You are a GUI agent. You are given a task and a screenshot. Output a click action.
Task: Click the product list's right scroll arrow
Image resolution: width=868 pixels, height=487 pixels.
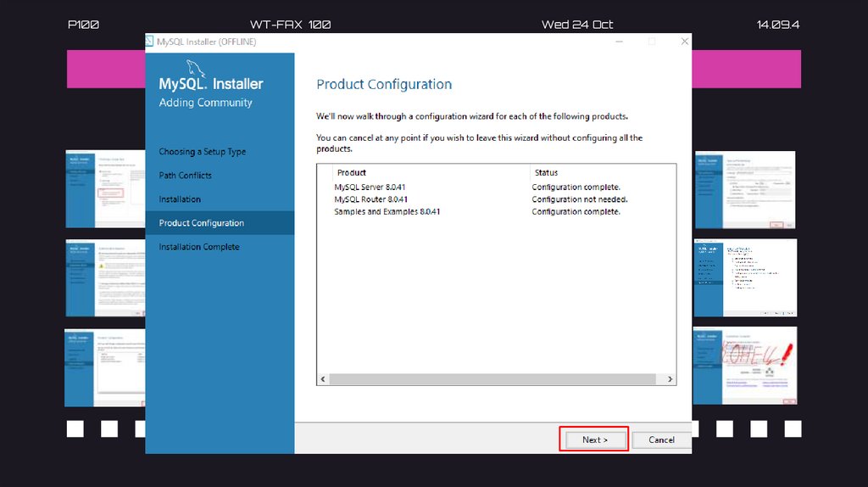[x=670, y=379]
